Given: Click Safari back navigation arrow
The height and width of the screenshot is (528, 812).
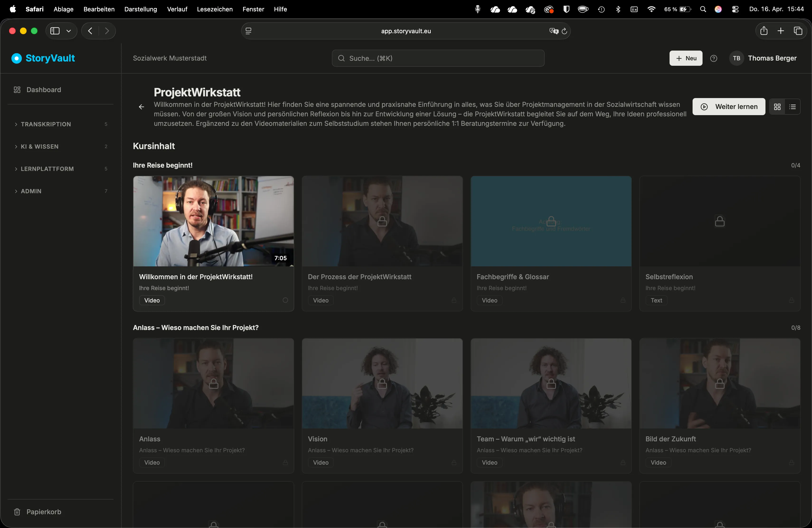Looking at the screenshot, I should (x=90, y=31).
